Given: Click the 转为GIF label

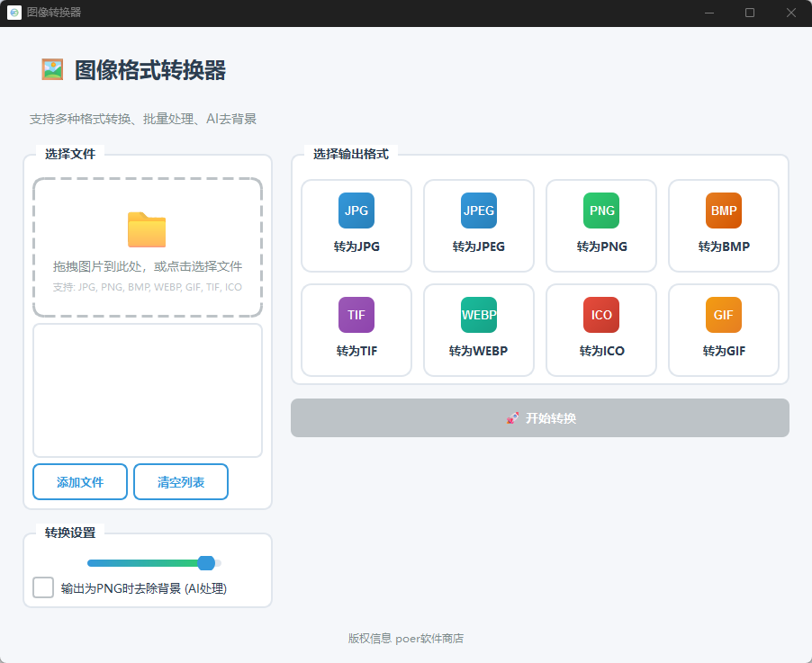Looking at the screenshot, I should point(724,351).
